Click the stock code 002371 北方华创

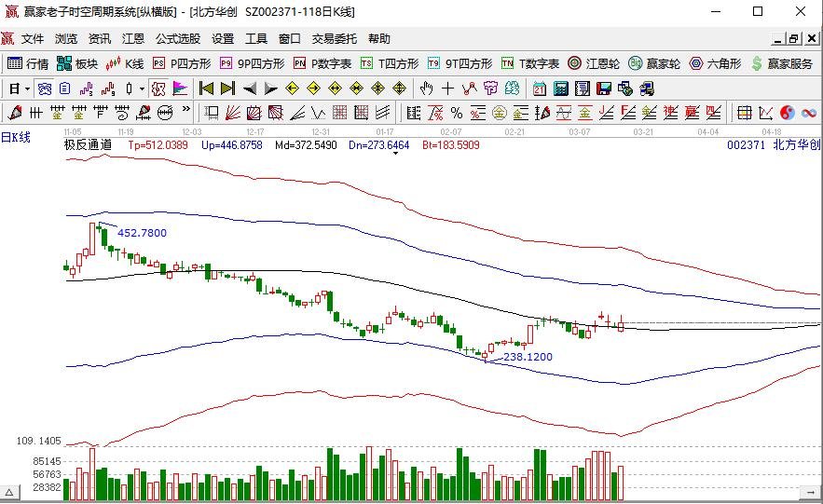click(774, 144)
